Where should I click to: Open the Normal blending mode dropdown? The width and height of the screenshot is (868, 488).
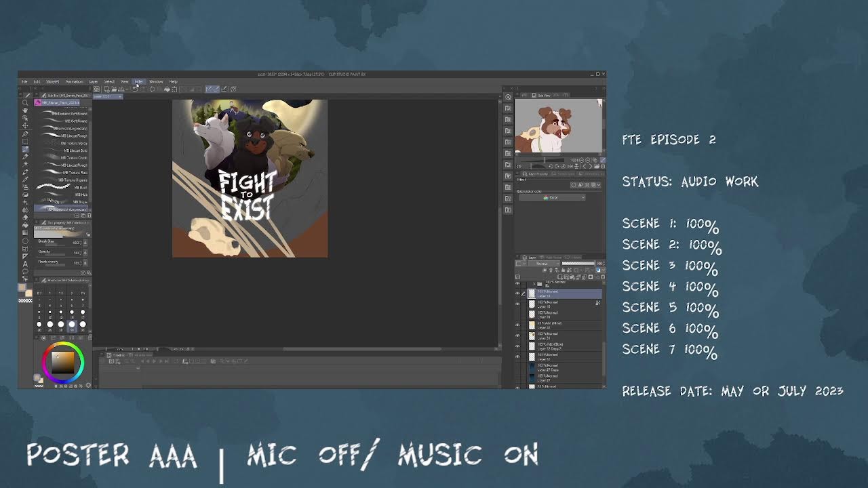pyautogui.click(x=543, y=263)
